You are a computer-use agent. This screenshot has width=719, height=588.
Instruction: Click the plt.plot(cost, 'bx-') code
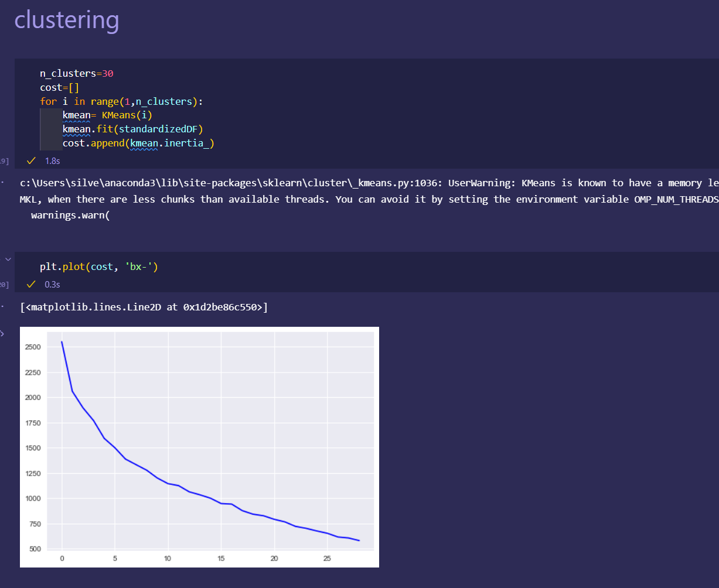(x=99, y=266)
